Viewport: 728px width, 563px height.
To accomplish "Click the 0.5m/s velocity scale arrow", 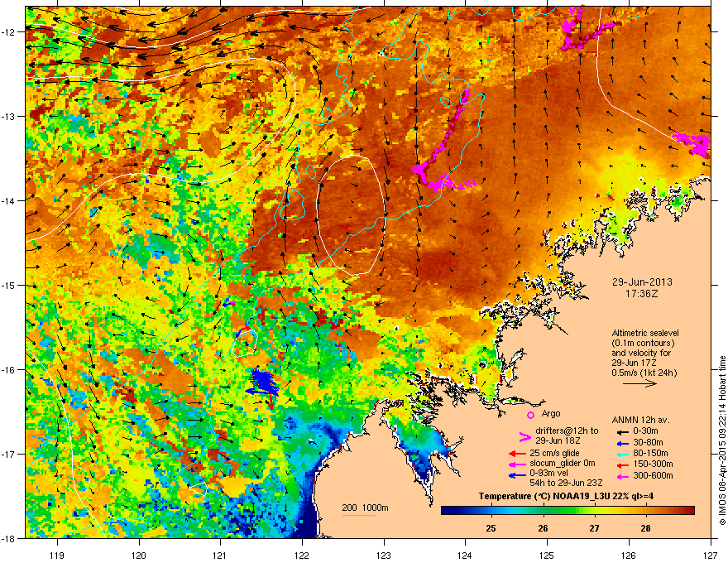I will point(639,383).
